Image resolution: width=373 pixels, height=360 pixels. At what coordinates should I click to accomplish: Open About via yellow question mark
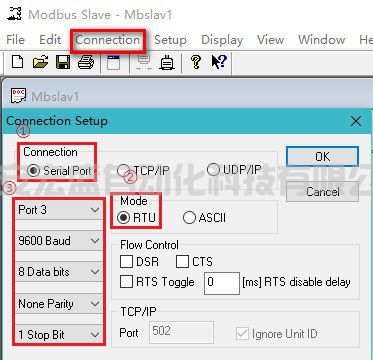(196, 62)
